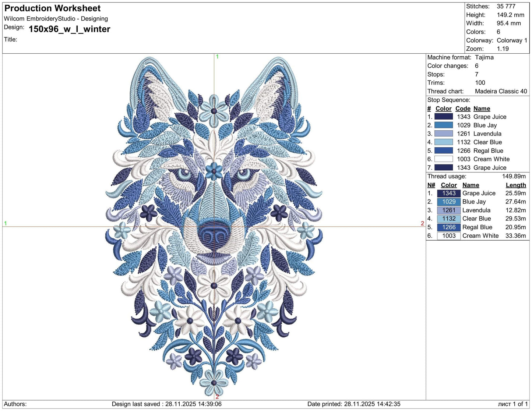Click the design name 150x96_w_l_winter
The width and height of the screenshot is (532, 411).
[x=69, y=29]
